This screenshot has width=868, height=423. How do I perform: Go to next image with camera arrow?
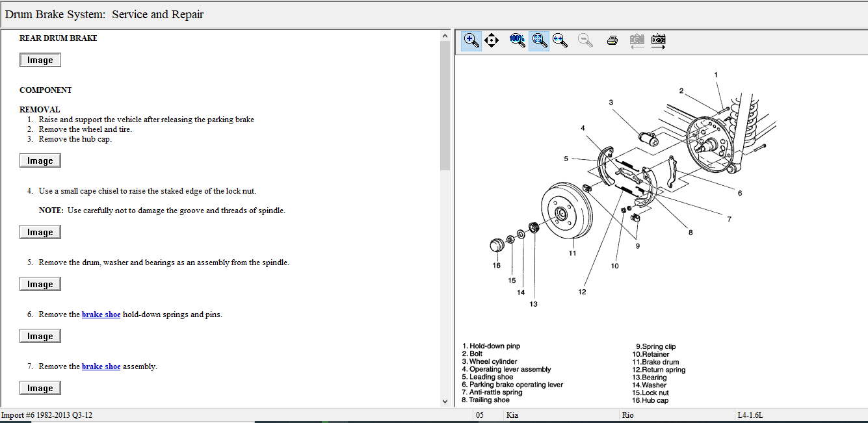click(x=659, y=40)
